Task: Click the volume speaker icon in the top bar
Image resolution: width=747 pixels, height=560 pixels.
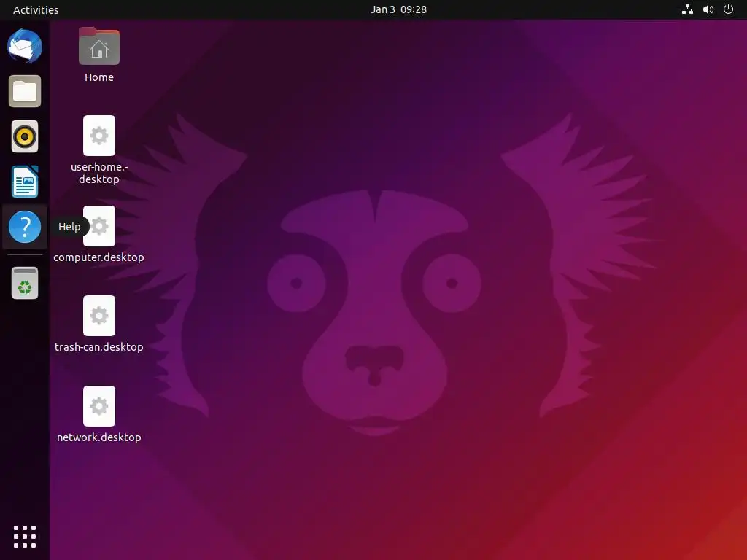Action: pyautogui.click(x=708, y=9)
